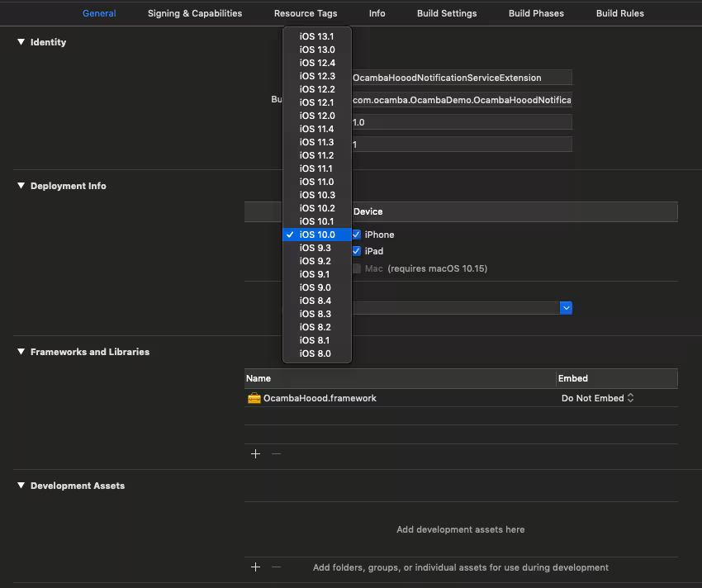Open the Signing & Capabilities tab
Screen dimensions: 702x588
tap(195, 13)
